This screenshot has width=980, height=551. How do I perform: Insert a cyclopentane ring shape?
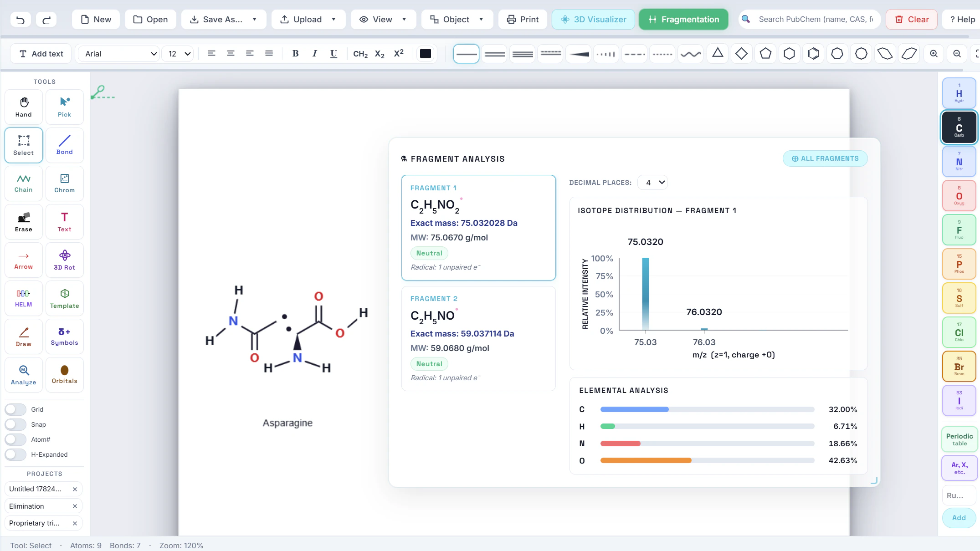click(765, 54)
